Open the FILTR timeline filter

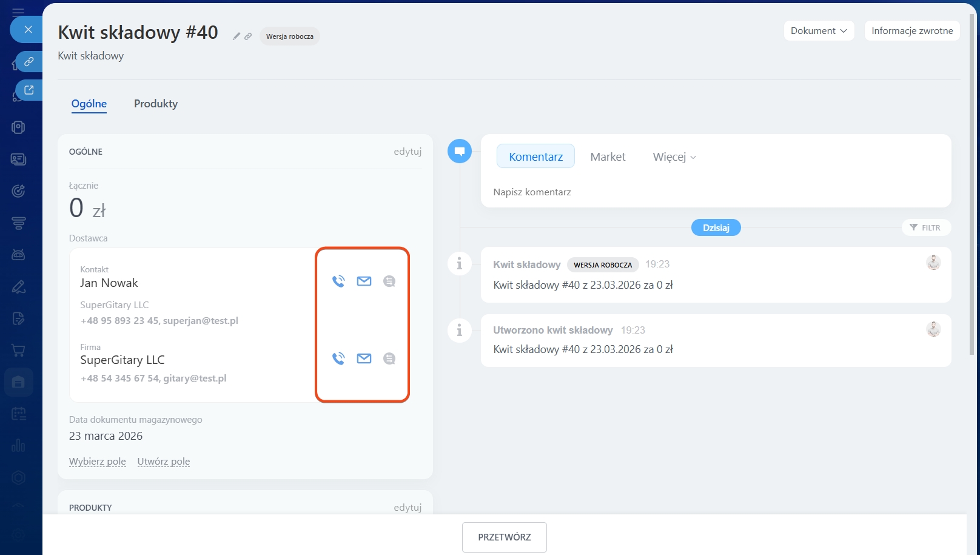click(925, 227)
